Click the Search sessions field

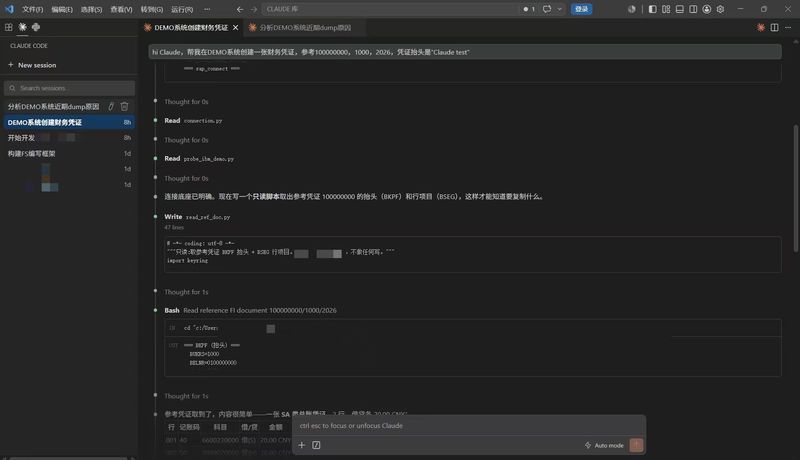pyautogui.click(x=69, y=88)
